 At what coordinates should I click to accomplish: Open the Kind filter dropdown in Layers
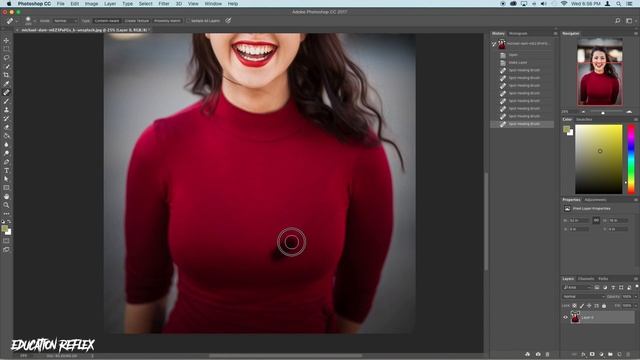tap(577, 287)
